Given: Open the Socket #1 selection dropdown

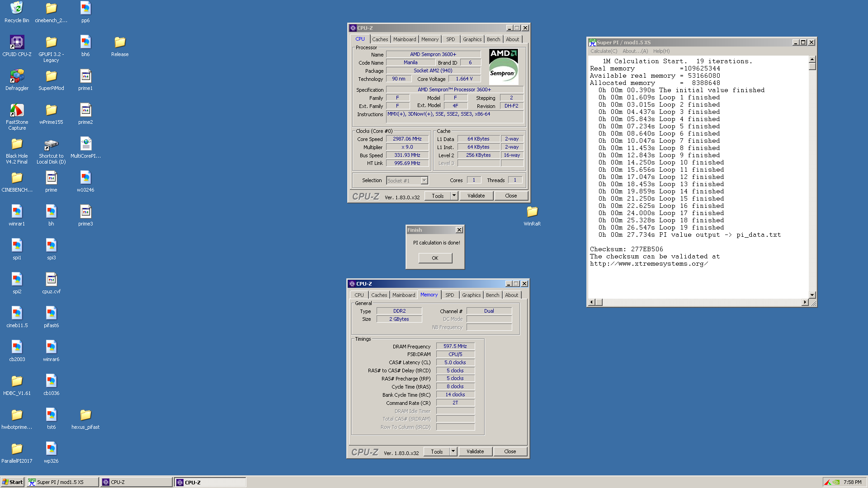Looking at the screenshot, I should point(407,180).
